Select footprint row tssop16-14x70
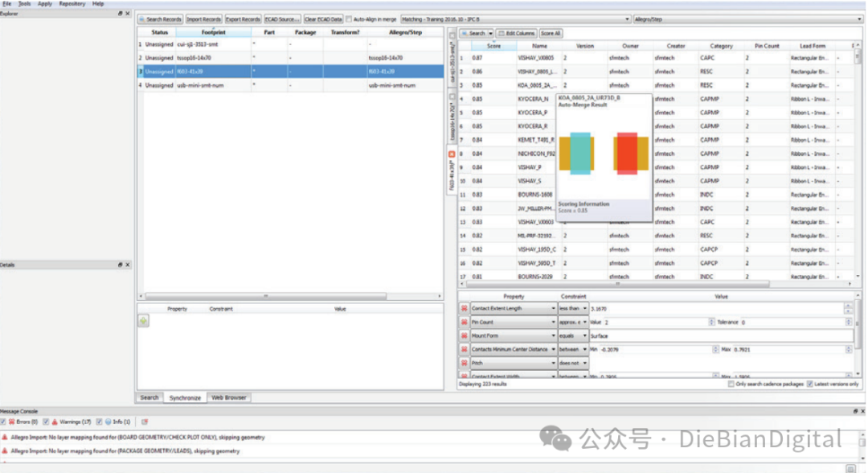The width and height of the screenshot is (868, 473). click(x=290, y=58)
